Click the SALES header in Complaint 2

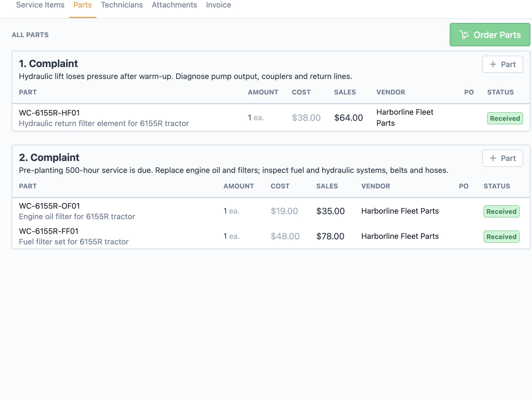327,186
